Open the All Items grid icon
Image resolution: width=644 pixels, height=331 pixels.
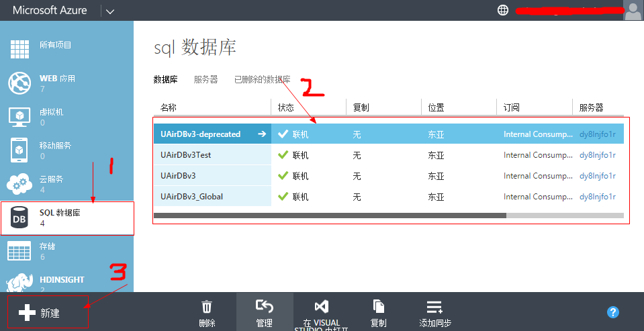tap(19, 49)
